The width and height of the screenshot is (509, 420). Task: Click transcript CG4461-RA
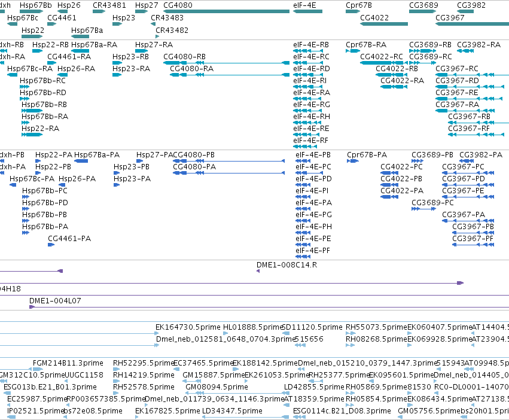pos(69,56)
